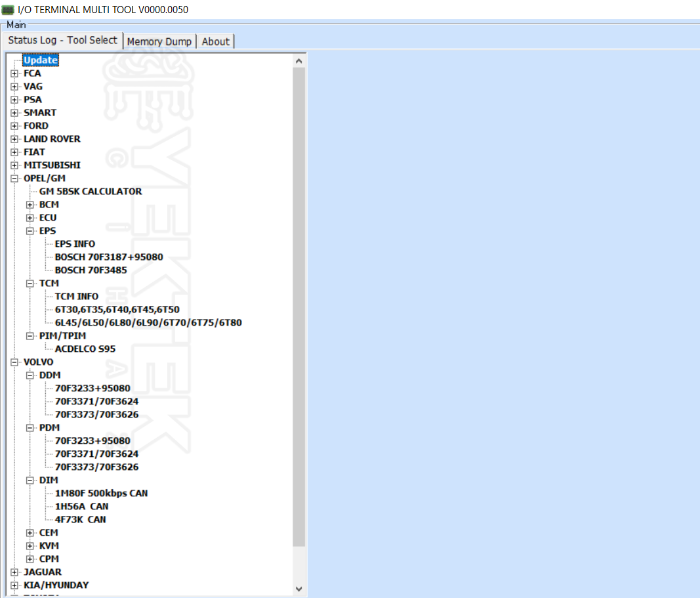
Task: Select EPS INFO item
Action: pos(75,244)
